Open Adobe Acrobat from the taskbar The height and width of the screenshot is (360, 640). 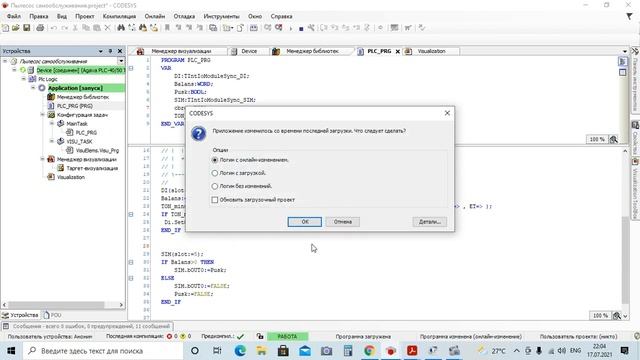412,351
